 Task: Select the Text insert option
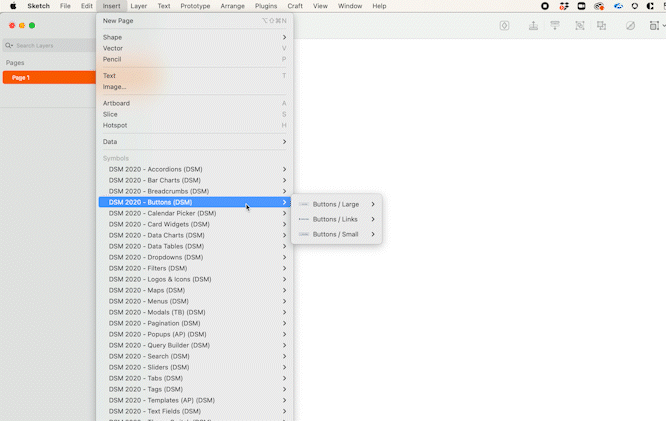pyautogui.click(x=195, y=76)
